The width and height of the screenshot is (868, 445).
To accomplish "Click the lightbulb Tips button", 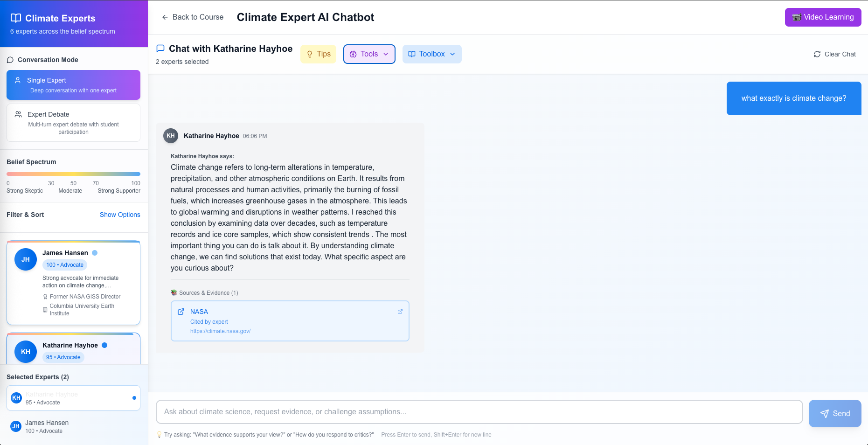I will click(319, 54).
